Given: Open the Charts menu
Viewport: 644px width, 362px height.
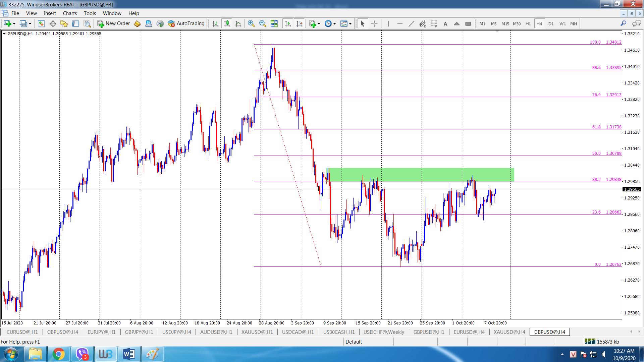Looking at the screenshot, I should (70, 13).
